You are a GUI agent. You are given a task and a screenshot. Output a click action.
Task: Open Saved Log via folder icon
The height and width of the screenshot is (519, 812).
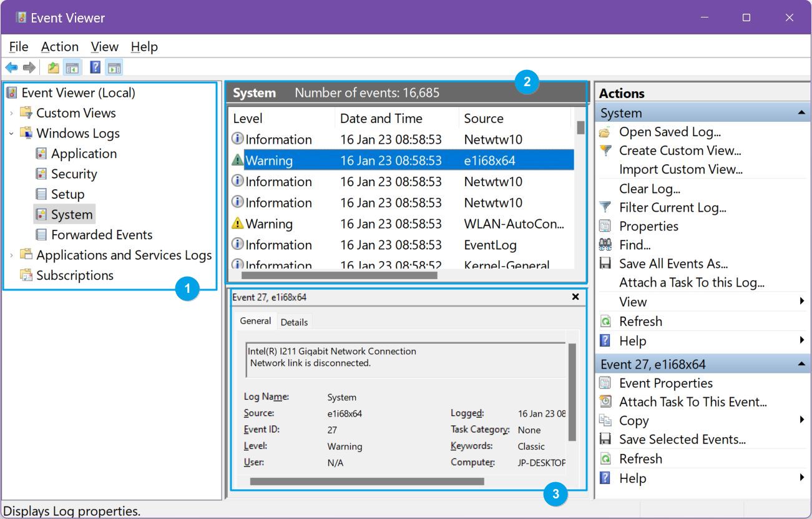(x=605, y=131)
